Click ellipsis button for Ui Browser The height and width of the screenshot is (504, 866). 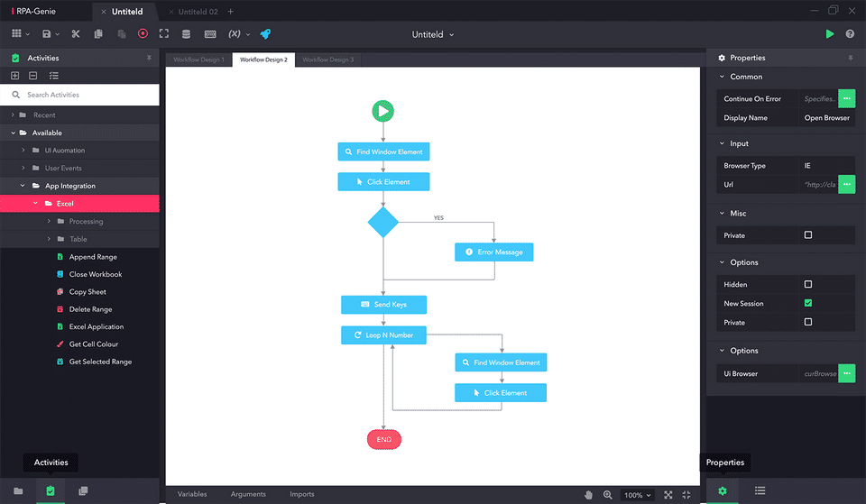tap(847, 373)
